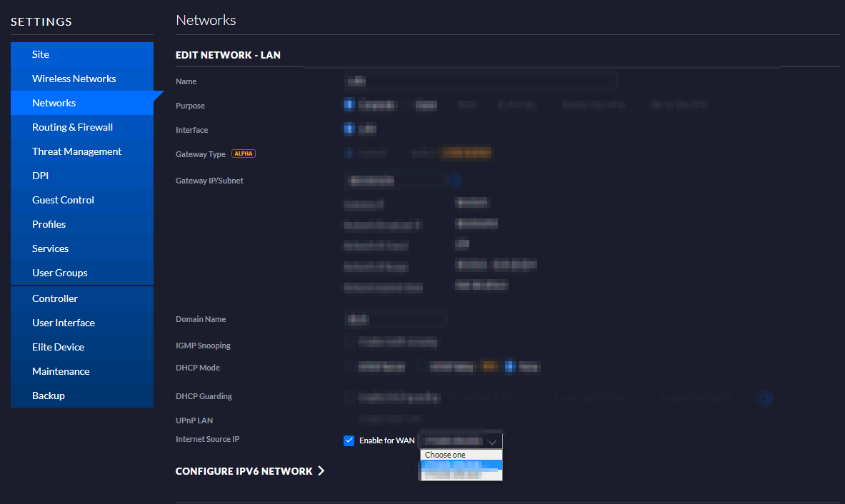Click round blue icon beside Gateway IP/Subnet field

pos(454,181)
